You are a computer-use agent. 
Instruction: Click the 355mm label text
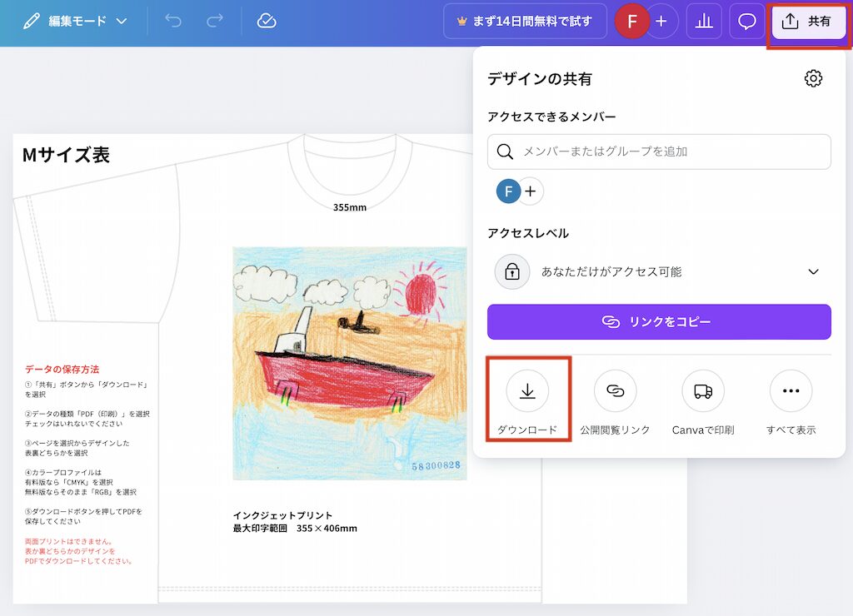click(x=350, y=207)
